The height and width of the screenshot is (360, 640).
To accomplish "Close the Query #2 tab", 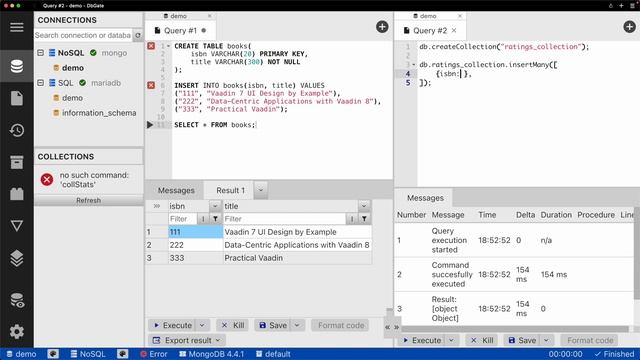I will pos(454,31).
